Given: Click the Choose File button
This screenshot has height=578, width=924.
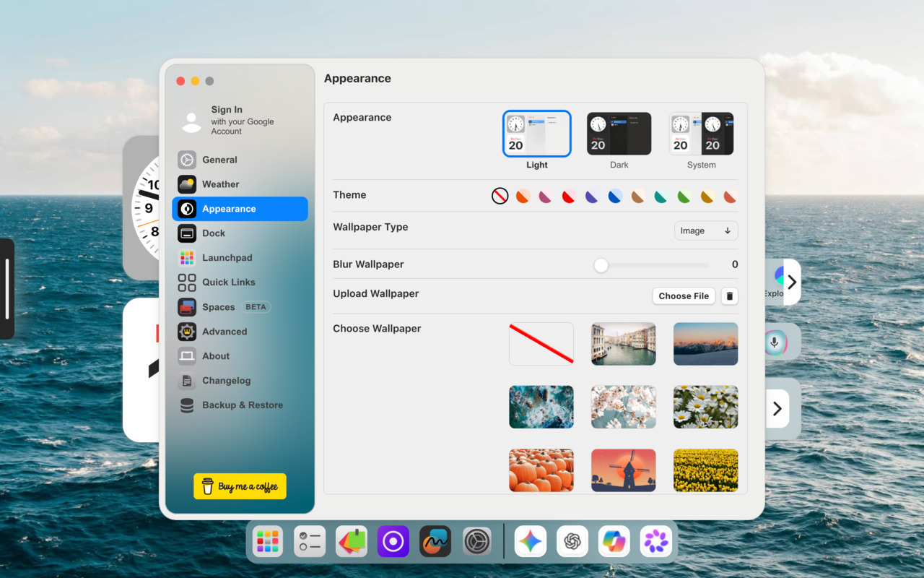Looking at the screenshot, I should click(684, 296).
